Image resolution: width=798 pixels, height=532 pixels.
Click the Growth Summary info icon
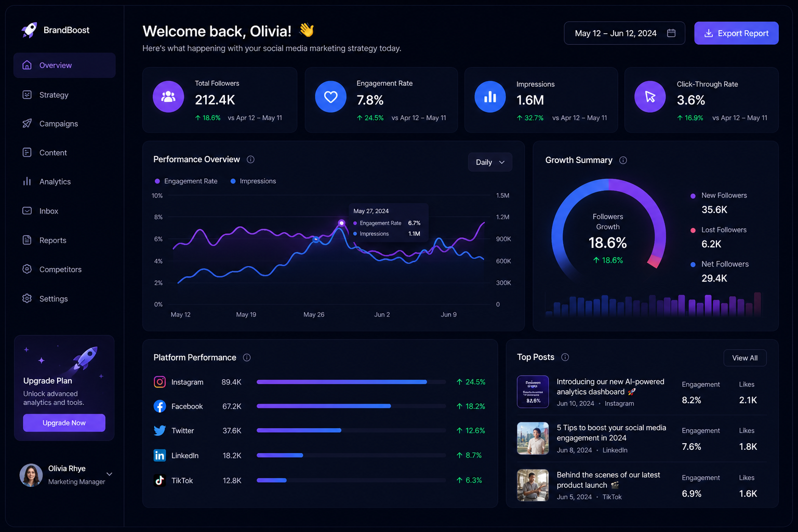[x=623, y=161]
